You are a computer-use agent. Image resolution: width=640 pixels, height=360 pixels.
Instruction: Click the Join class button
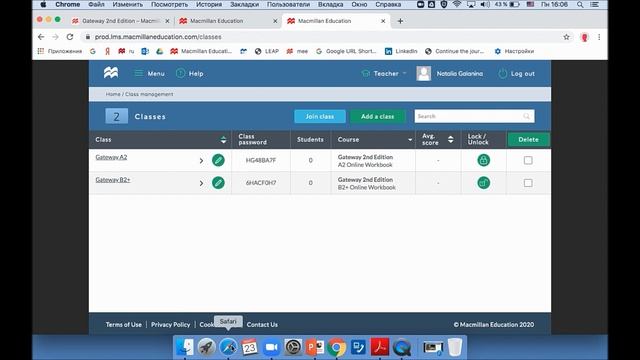click(320, 116)
